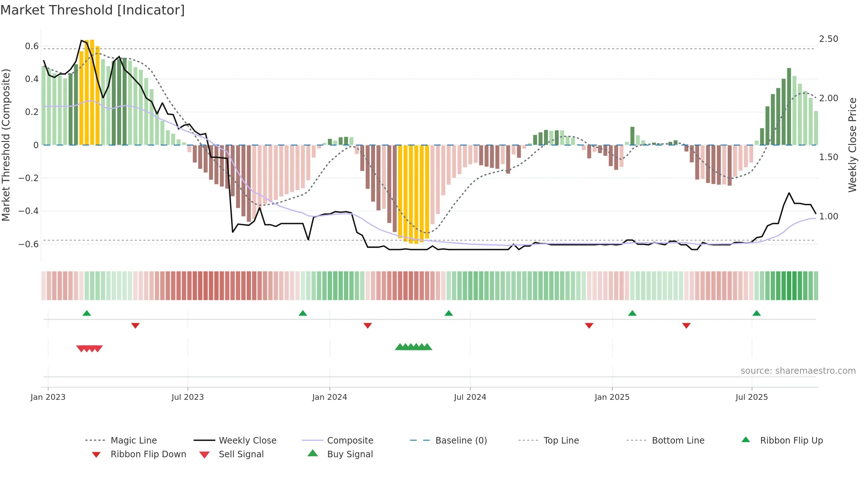This screenshot has height=488, width=868.
Task: Click the ribbon flip up marker near late November 2023
Action: (303, 313)
